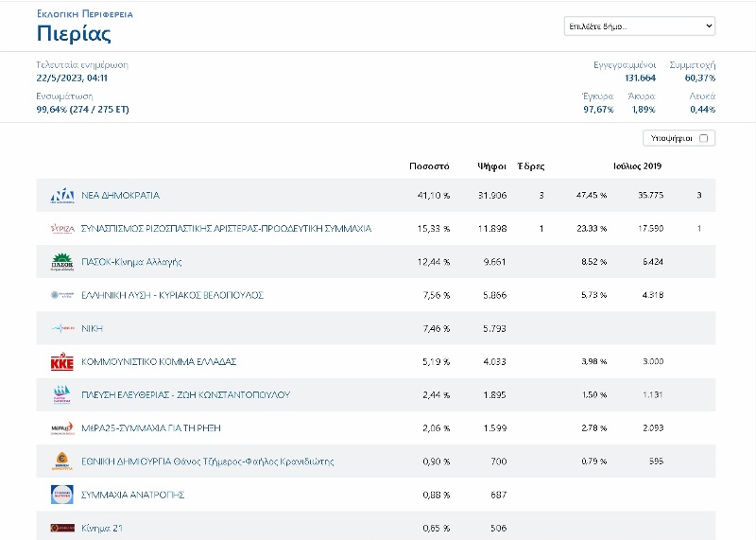Screen dimensions: 756x540
Task: Open the ΝΕΑ ΔΗΜΟΚΡΑΤΙΑ party link
Action: pyautogui.click(x=120, y=196)
